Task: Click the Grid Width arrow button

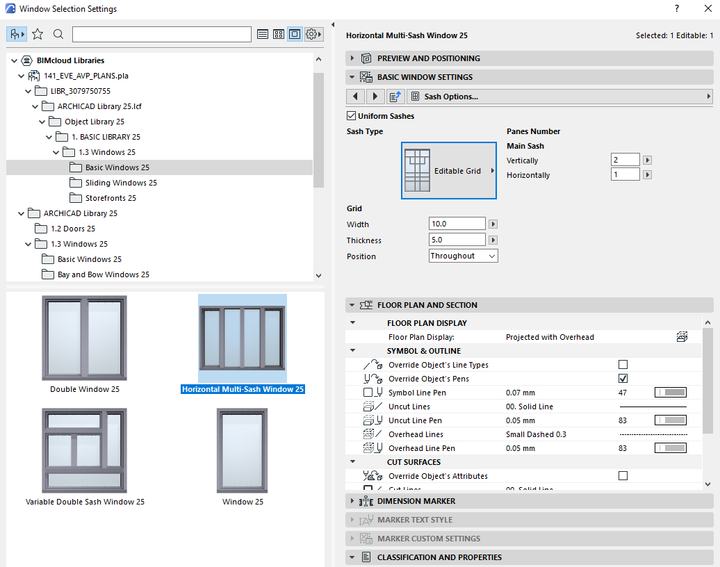Action: coord(493,224)
